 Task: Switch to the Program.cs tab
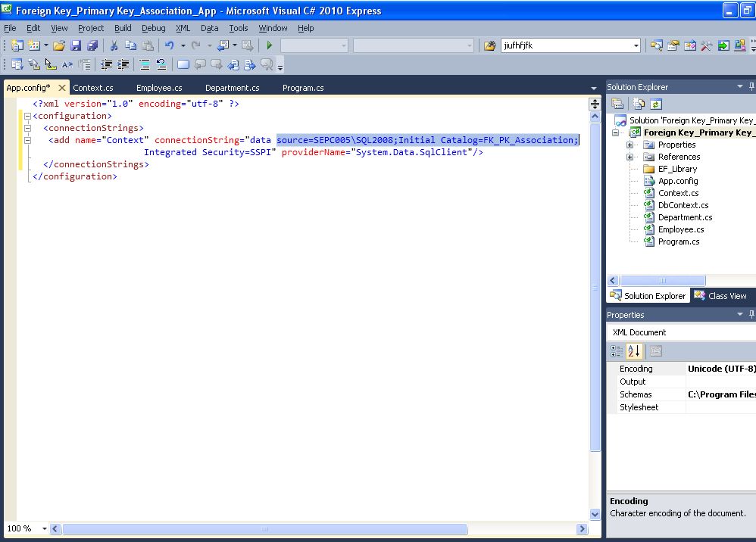click(x=303, y=88)
